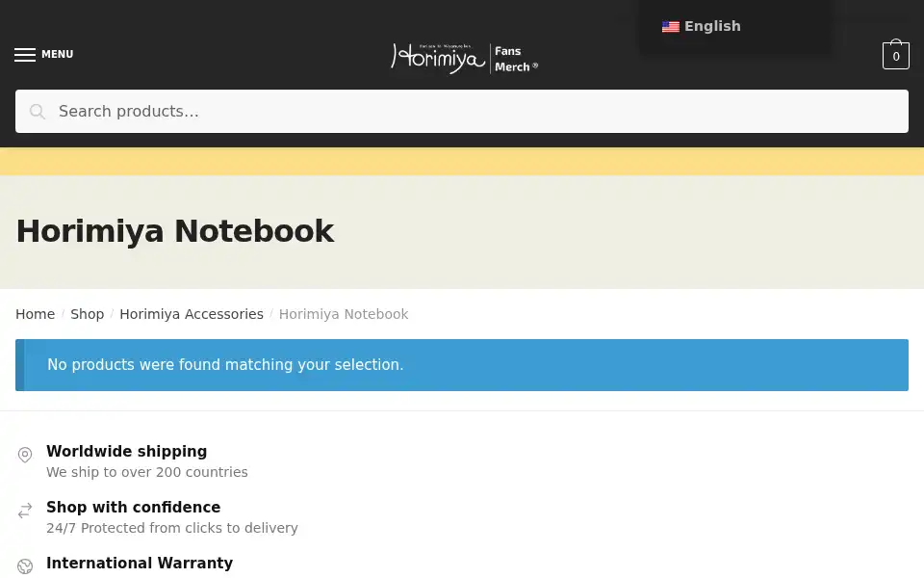Viewport: 924px width, 578px height.
Task: Click 24/7 Protected from clicks to delivery text
Action: pos(172,528)
